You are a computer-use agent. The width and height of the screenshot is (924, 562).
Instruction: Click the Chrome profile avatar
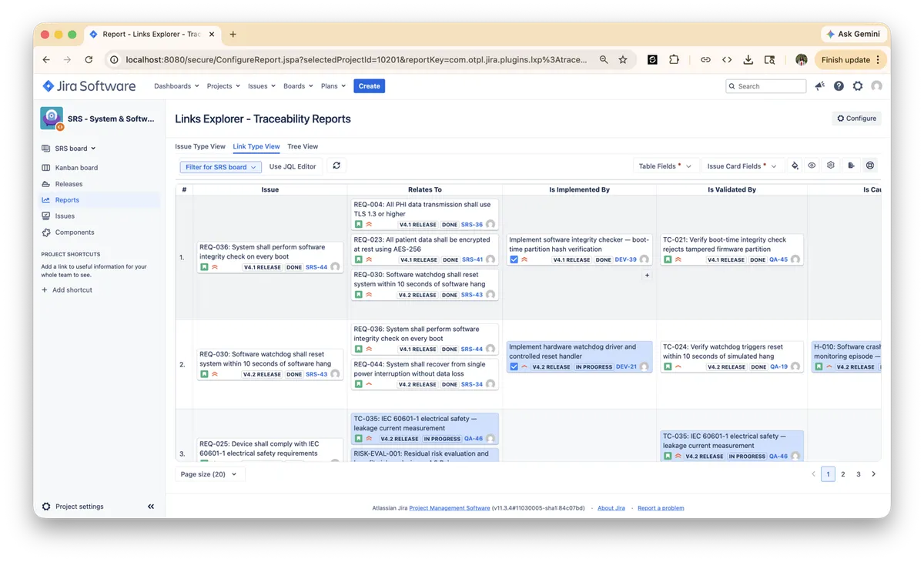point(802,59)
